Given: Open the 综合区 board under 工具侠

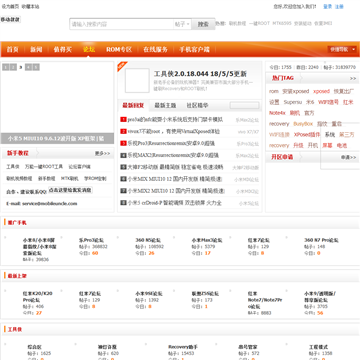Looking at the screenshot, I should (x=34, y=347).
